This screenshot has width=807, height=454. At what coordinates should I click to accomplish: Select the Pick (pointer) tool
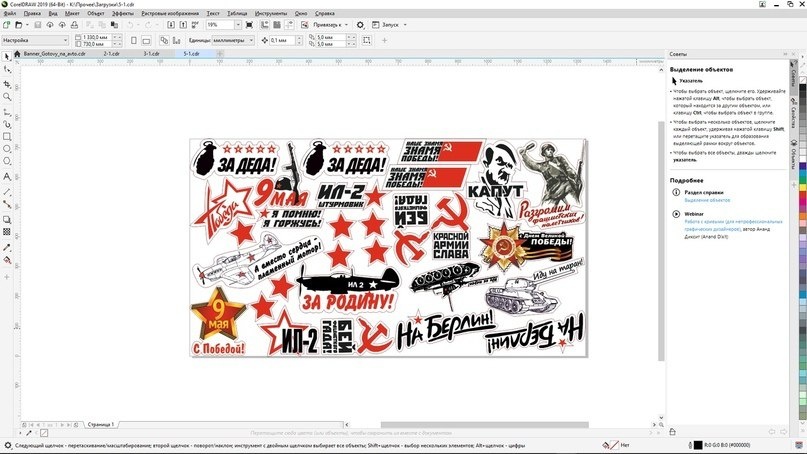(x=7, y=57)
